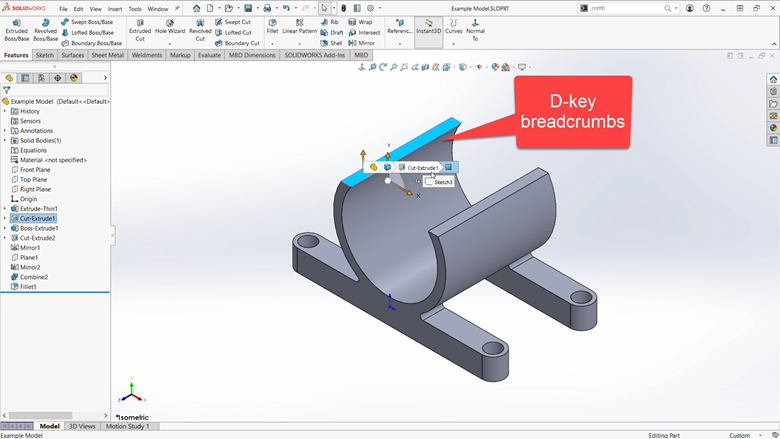Image resolution: width=780 pixels, height=439 pixels.
Task: Select the Wrap tool
Action: click(360, 22)
